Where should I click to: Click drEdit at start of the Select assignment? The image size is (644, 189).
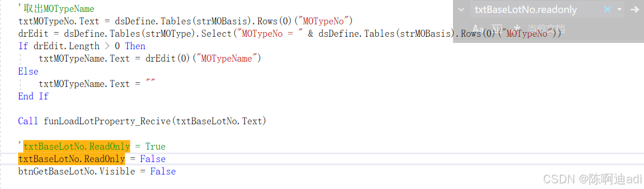coord(33,34)
